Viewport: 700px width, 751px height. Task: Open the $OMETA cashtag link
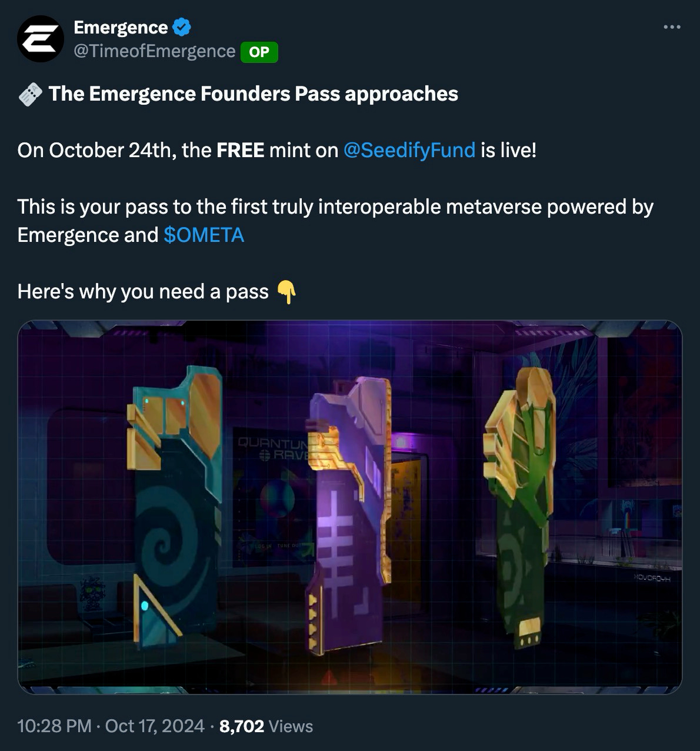click(x=204, y=235)
